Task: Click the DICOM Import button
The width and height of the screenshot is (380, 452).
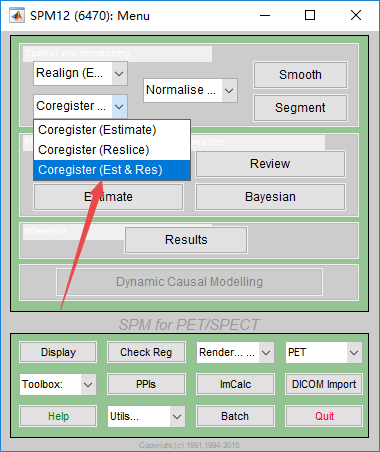Action: (324, 384)
